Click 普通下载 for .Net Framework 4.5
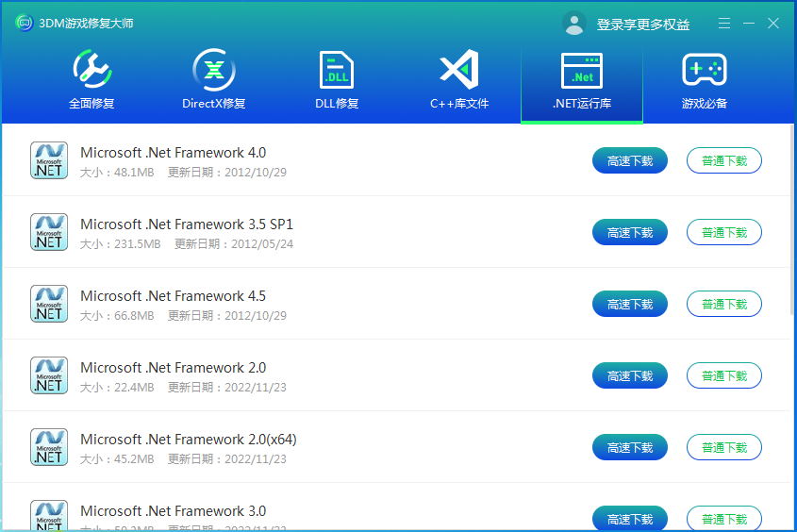Screen dimensions: 797x532 click(x=724, y=304)
